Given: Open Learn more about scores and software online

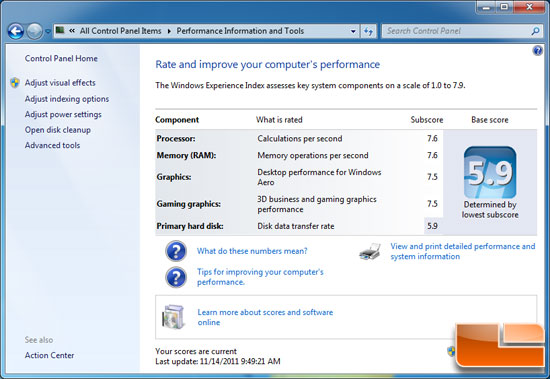Looking at the screenshot, I should 265,317.
